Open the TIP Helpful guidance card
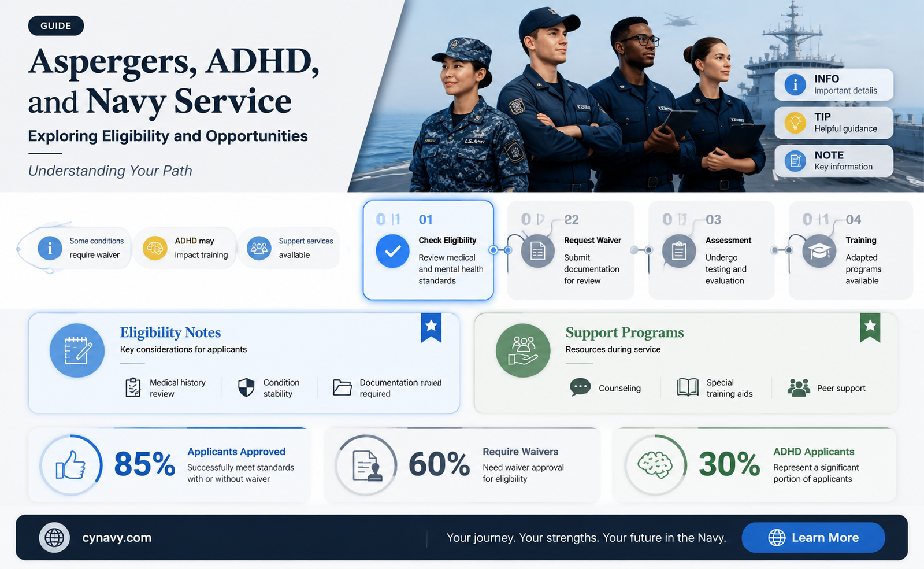 [x=834, y=123]
